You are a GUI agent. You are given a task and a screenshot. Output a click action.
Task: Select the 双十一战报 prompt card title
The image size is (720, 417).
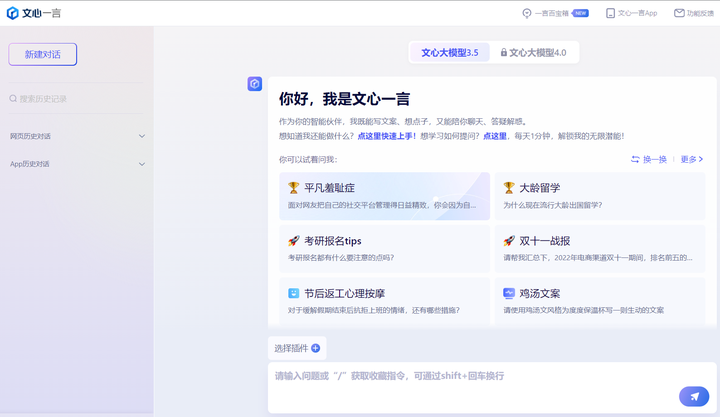[545, 241]
